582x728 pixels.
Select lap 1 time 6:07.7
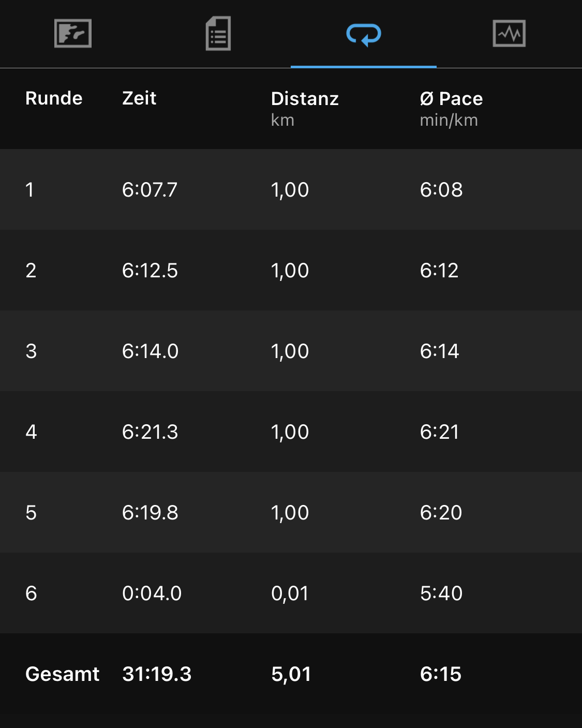[x=150, y=190]
